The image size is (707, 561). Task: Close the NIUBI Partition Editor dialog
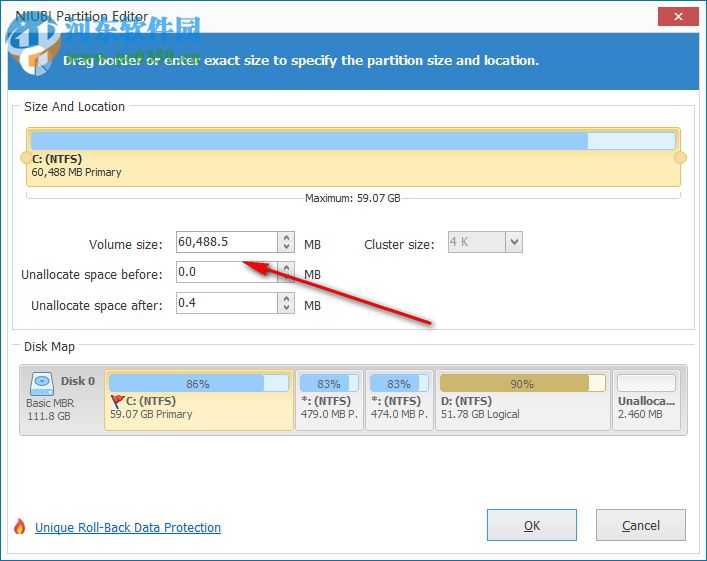click(678, 17)
